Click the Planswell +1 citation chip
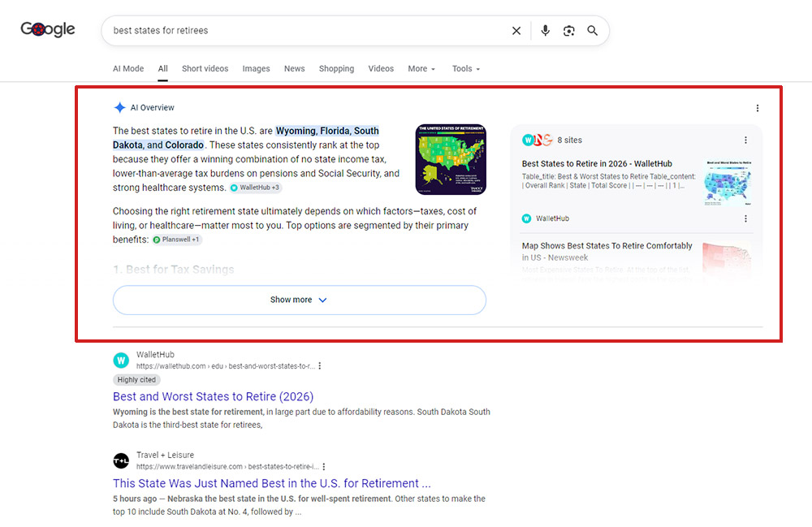 pos(177,240)
